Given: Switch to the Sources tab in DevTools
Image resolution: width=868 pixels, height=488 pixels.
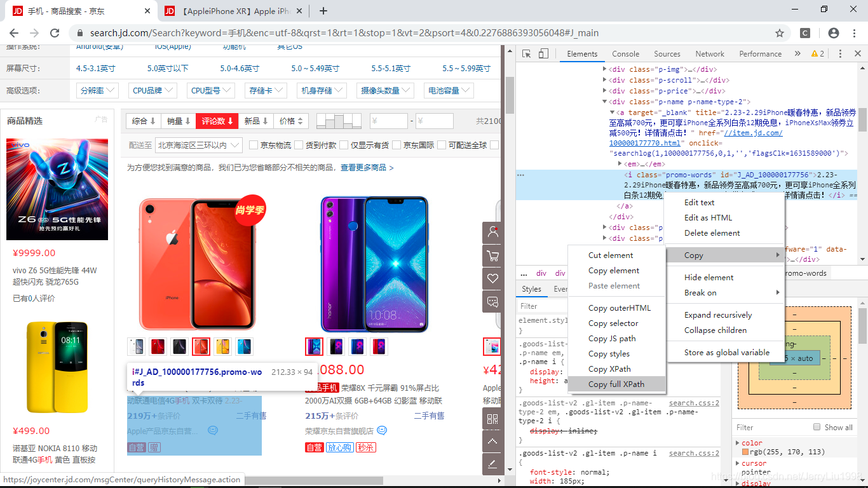Looking at the screenshot, I should point(667,54).
